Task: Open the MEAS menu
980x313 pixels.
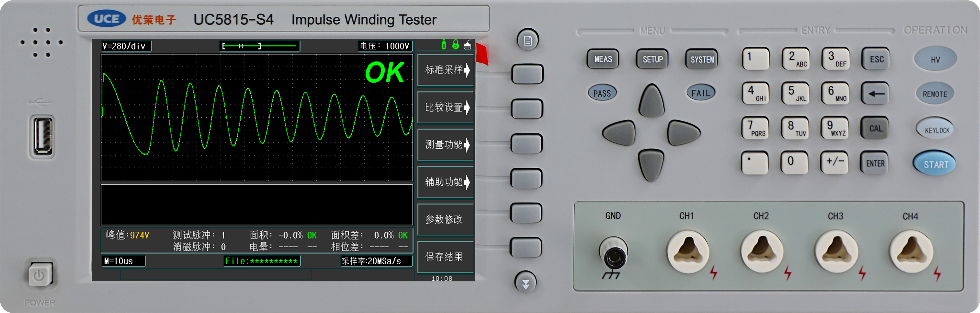Action: tap(603, 59)
